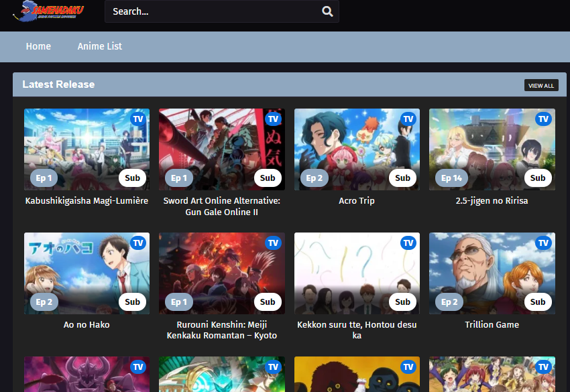
Task: Click Rurouni Kenshin Meiji Kenkaku title link
Action: pyautogui.click(x=222, y=330)
